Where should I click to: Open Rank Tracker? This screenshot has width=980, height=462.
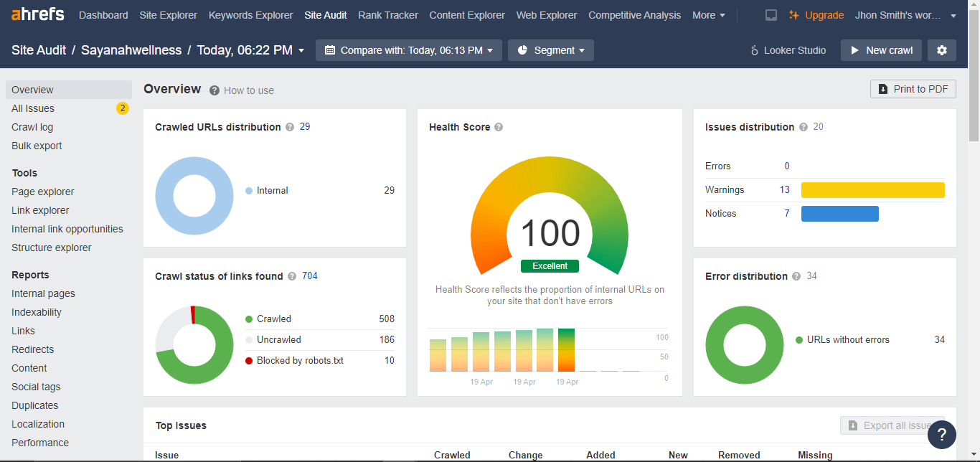pos(388,15)
